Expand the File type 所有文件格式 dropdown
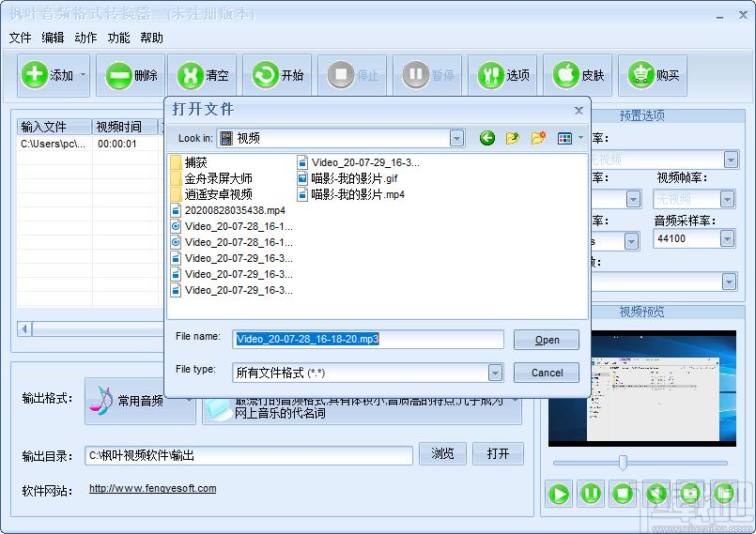The height and width of the screenshot is (534, 756). coord(495,373)
